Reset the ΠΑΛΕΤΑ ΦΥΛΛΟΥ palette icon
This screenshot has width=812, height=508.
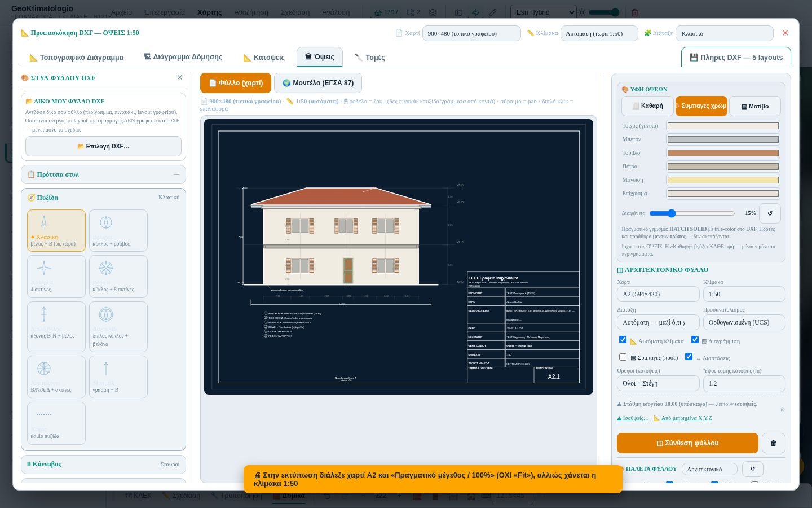[753, 469]
